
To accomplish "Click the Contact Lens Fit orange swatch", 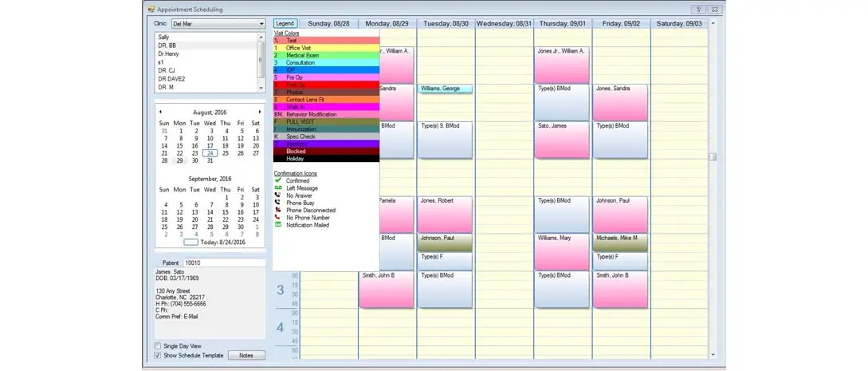I will tap(327, 100).
